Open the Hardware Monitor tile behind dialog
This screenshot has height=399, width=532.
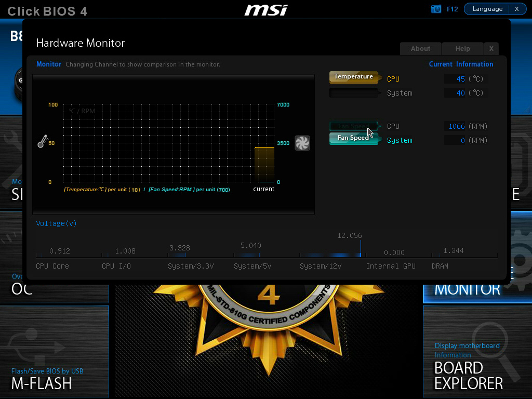click(477, 294)
